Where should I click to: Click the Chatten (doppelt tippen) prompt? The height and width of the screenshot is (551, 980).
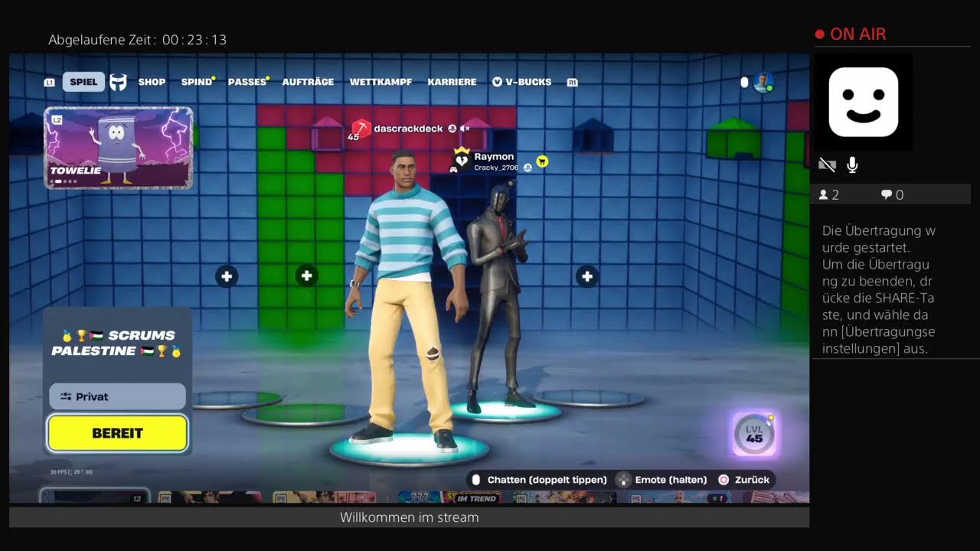[547, 480]
